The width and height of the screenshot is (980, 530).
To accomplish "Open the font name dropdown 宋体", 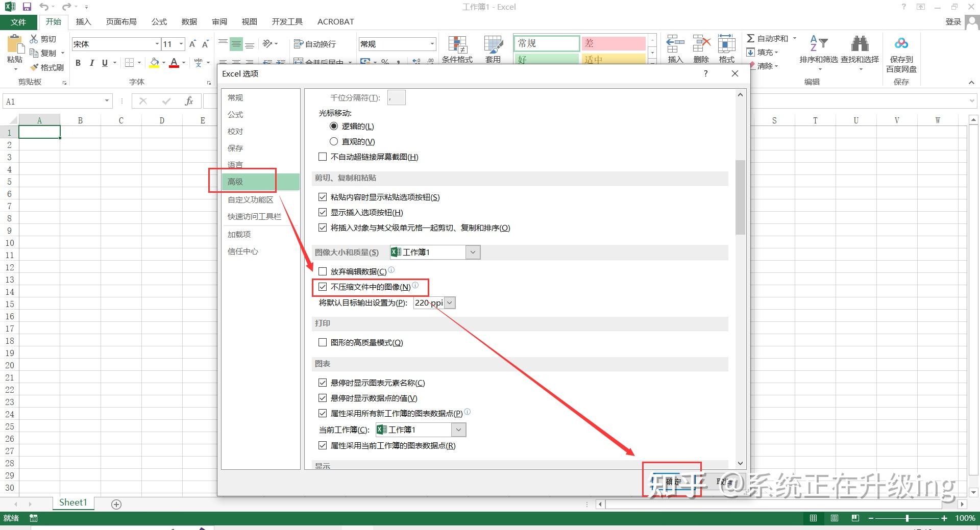I will pyautogui.click(x=157, y=44).
